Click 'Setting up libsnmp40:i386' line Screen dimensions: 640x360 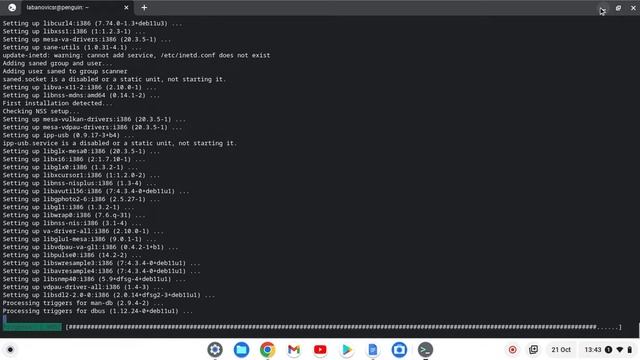94,279
